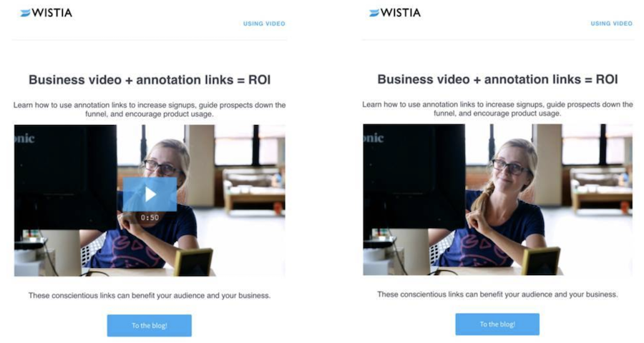Select the 'Business video + annotation links = ROI' headline in the left email
The image size is (644, 343).
coord(150,79)
